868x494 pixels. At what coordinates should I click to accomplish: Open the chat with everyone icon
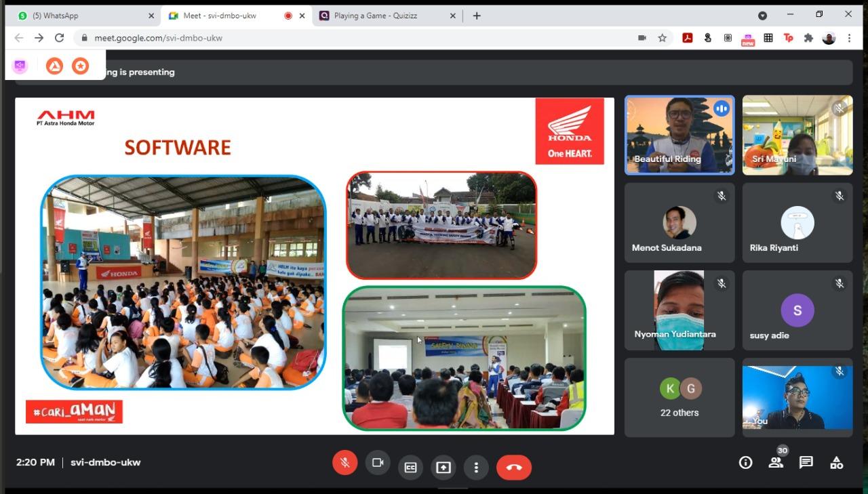[x=806, y=463]
